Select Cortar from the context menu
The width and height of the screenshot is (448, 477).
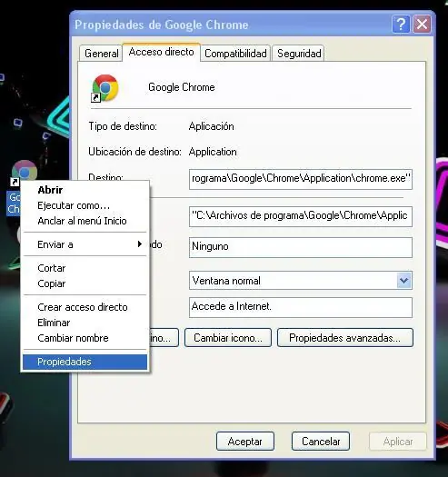pos(85,268)
